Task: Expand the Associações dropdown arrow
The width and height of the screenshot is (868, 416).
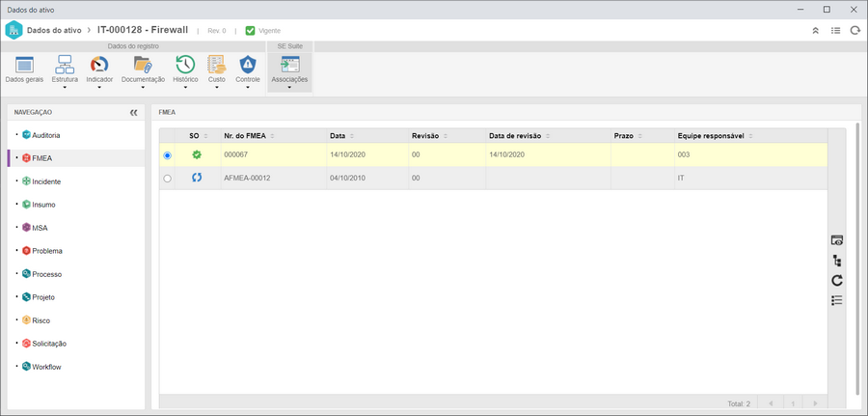Action: pyautogui.click(x=289, y=87)
